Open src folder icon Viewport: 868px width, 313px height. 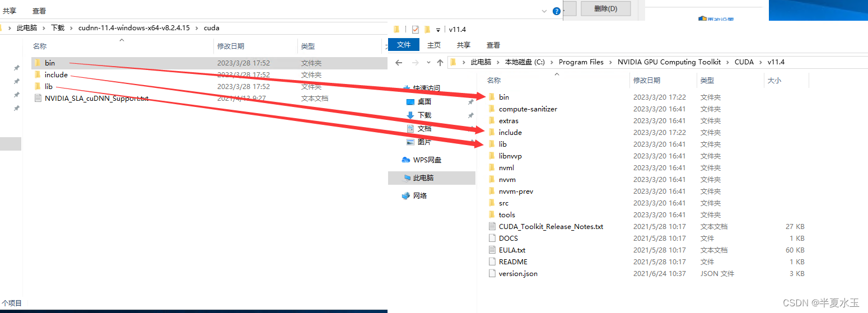pos(492,203)
